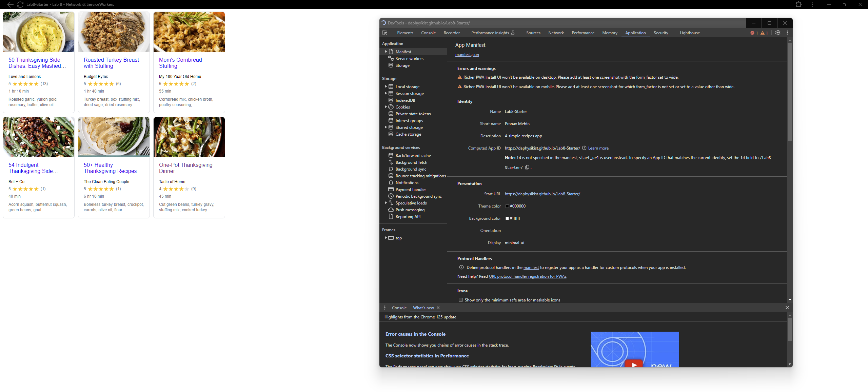Reload the page with refresh icon
Image resolution: width=868 pixels, height=392 pixels.
point(20,4)
